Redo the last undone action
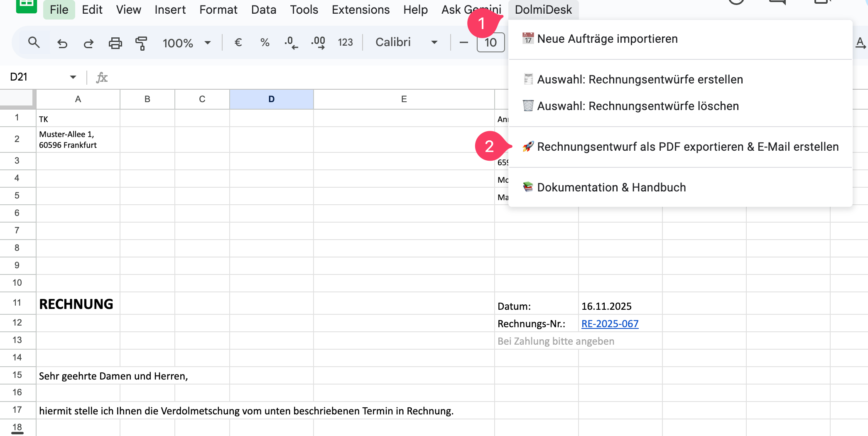This screenshot has width=868, height=436. point(88,43)
